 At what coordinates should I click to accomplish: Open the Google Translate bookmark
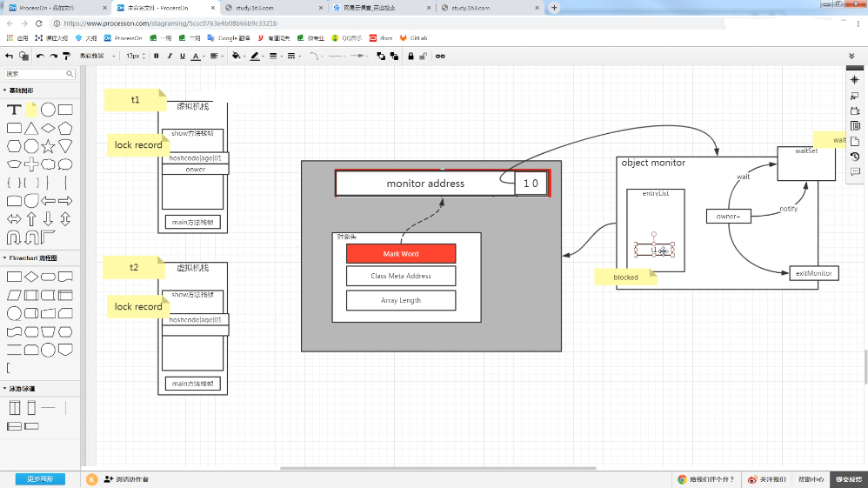(x=229, y=38)
